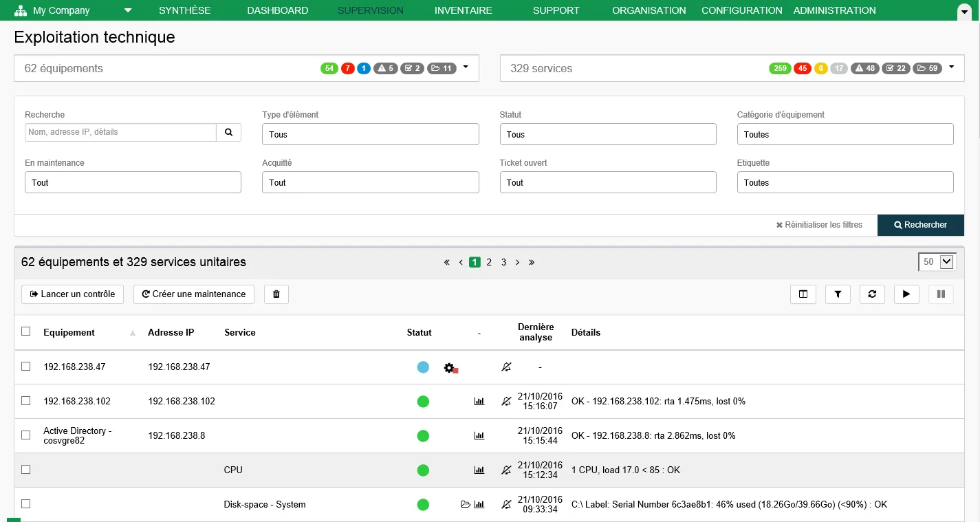Click the blue status dot for 192.168.238.47
Image resolution: width=980 pixels, height=522 pixels.
pyautogui.click(x=423, y=367)
